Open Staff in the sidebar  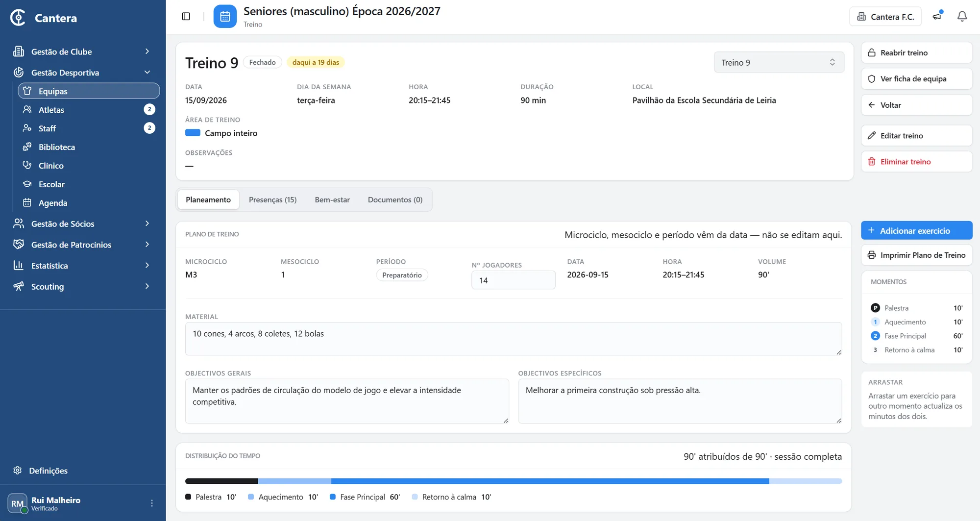89,128
